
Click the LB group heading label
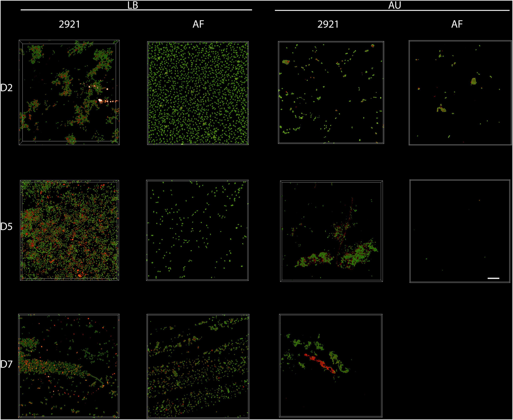click(x=133, y=5)
